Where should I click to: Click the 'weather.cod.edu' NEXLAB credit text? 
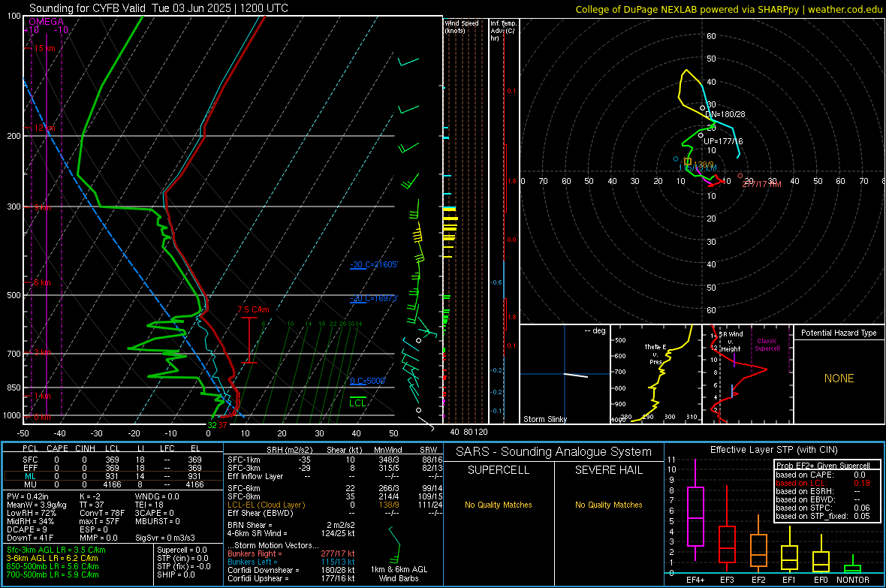tap(845, 9)
